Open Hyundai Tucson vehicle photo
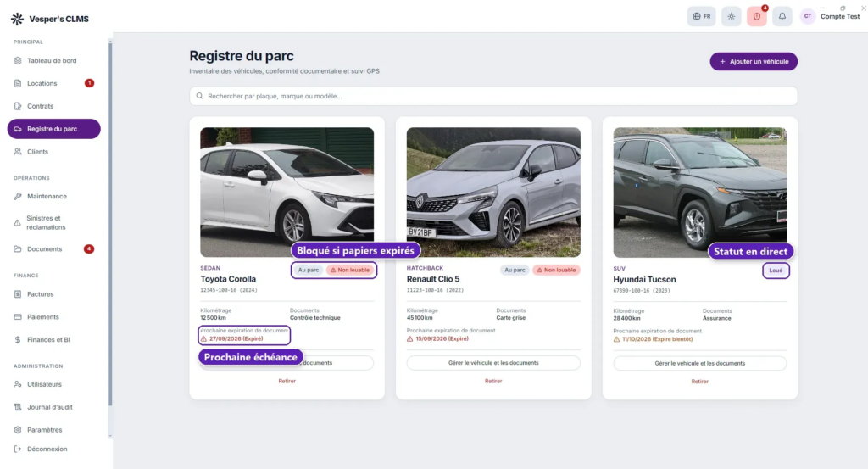 [x=699, y=193]
